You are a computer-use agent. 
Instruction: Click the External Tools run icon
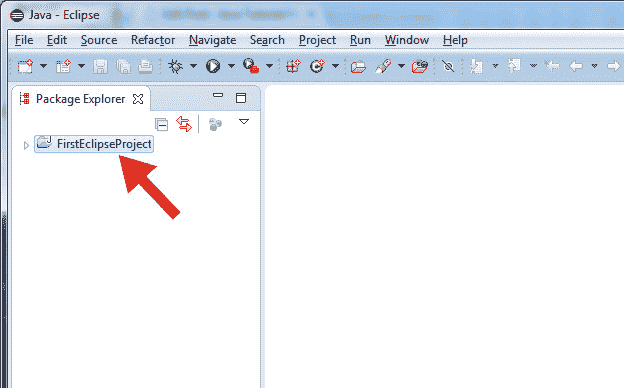[x=251, y=66]
